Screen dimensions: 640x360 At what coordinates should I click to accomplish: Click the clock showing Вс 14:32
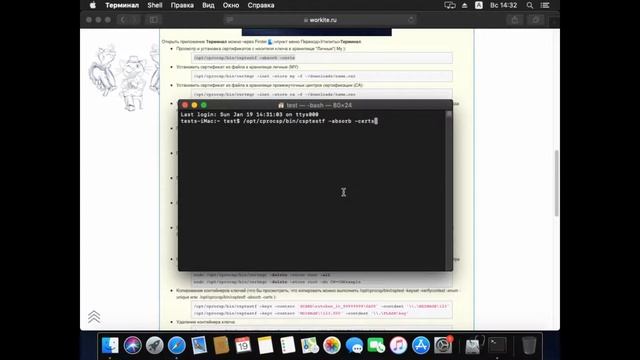point(503,5)
